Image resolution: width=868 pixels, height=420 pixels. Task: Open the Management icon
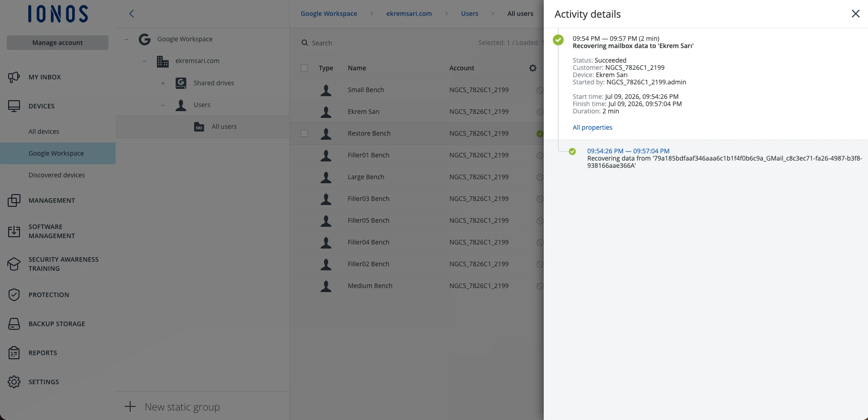pos(14,200)
